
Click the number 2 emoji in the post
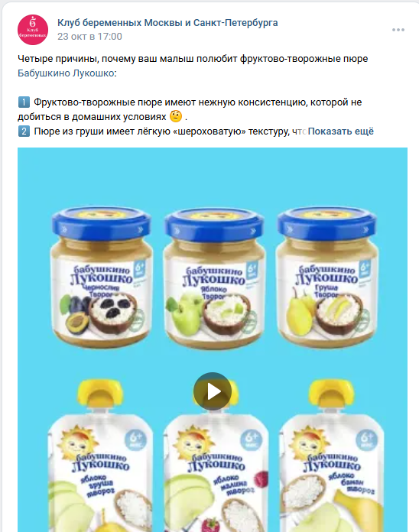coord(24,131)
